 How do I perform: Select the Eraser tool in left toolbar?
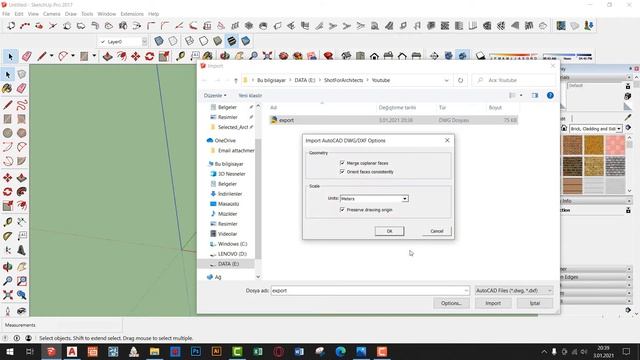point(22,89)
